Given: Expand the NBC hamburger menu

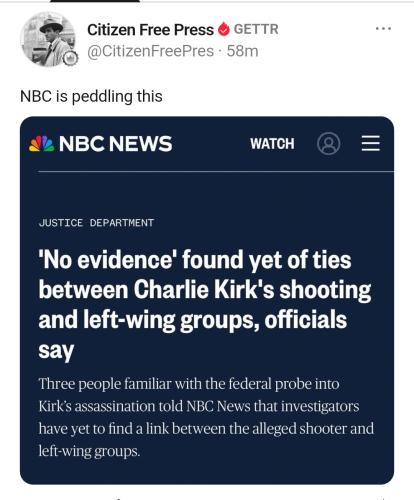Looking at the screenshot, I should 371,143.
